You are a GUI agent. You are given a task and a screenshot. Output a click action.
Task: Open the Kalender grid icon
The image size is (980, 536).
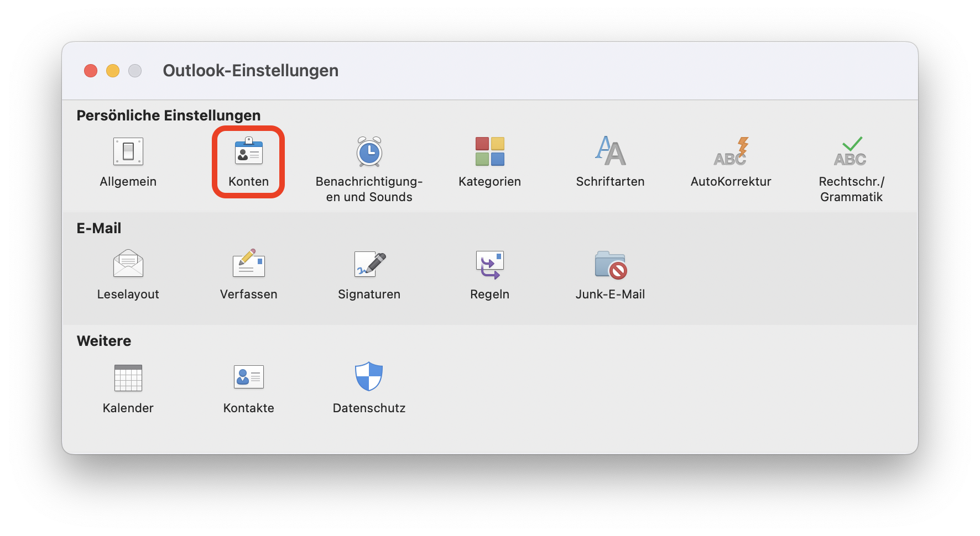128,377
